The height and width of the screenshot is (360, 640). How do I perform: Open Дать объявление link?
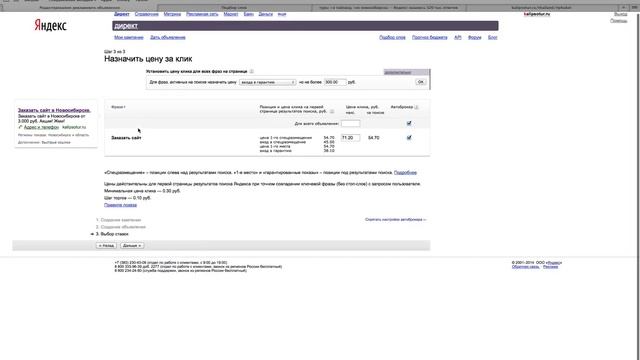point(168,38)
